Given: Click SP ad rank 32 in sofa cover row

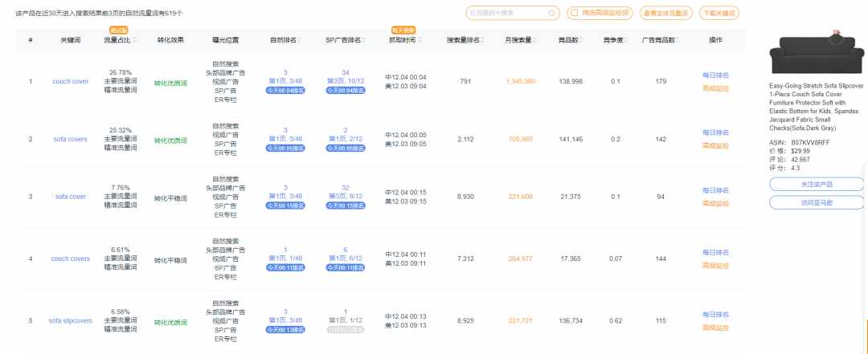Looking at the screenshot, I should [346, 188].
